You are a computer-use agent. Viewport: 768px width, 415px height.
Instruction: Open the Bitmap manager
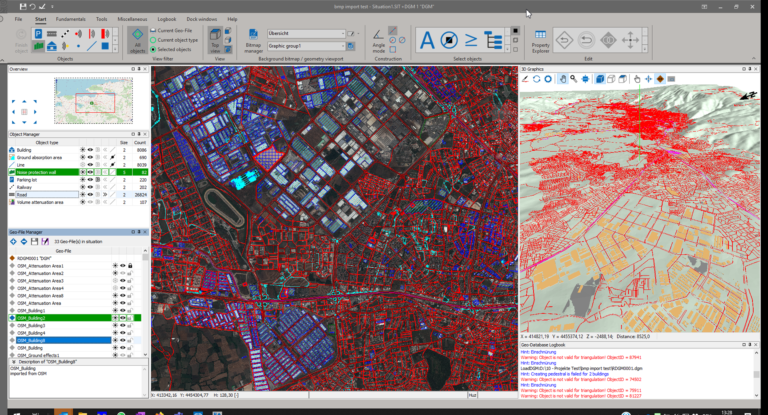pyautogui.click(x=253, y=40)
